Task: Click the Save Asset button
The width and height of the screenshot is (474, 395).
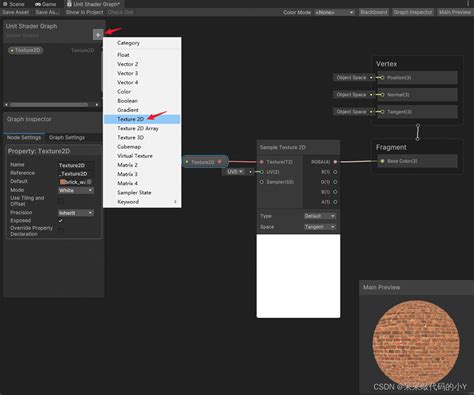Action: (15, 12)
